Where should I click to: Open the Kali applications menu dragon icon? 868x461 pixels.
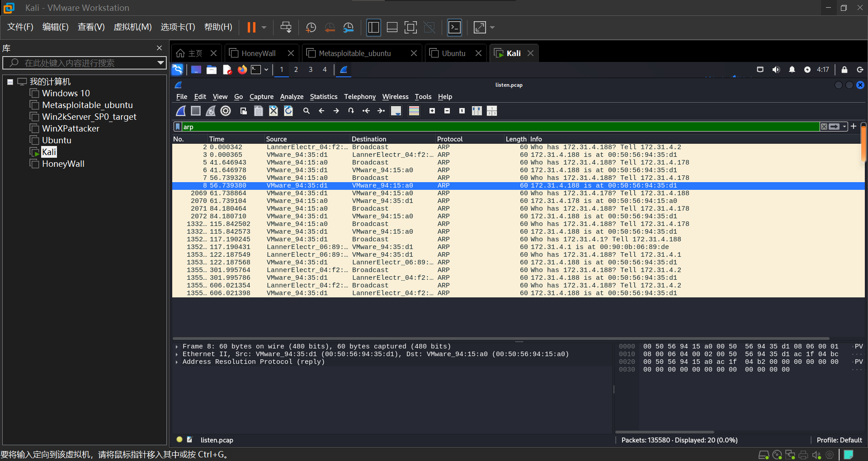[x=177, y=70]
